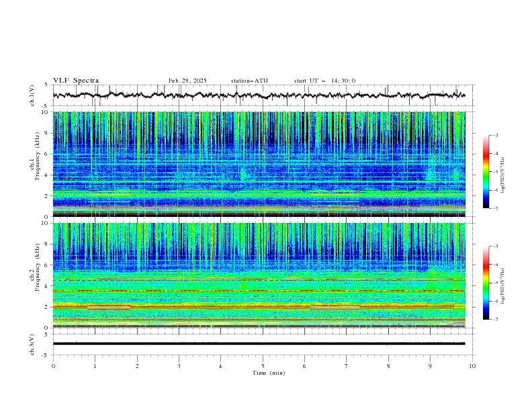Click time axis tick label '3'

179,366
